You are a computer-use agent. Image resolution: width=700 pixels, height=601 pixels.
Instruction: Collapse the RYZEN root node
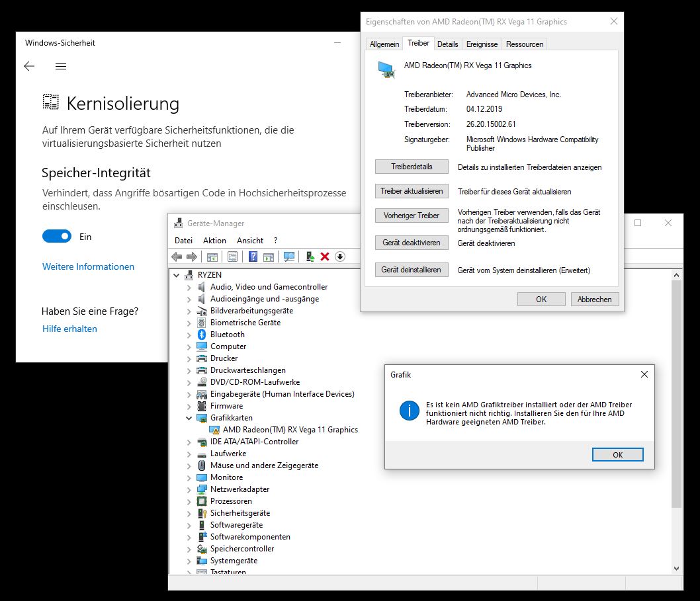coord(177,275)
